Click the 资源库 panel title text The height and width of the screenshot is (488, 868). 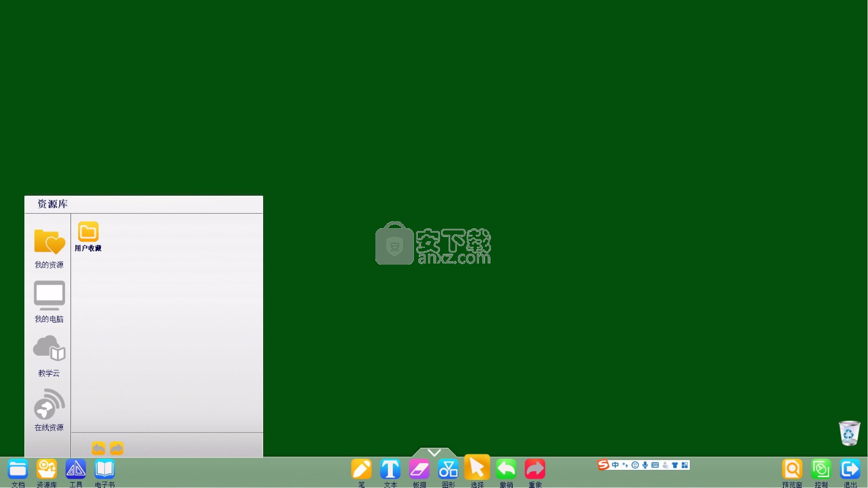click(53, 204)
